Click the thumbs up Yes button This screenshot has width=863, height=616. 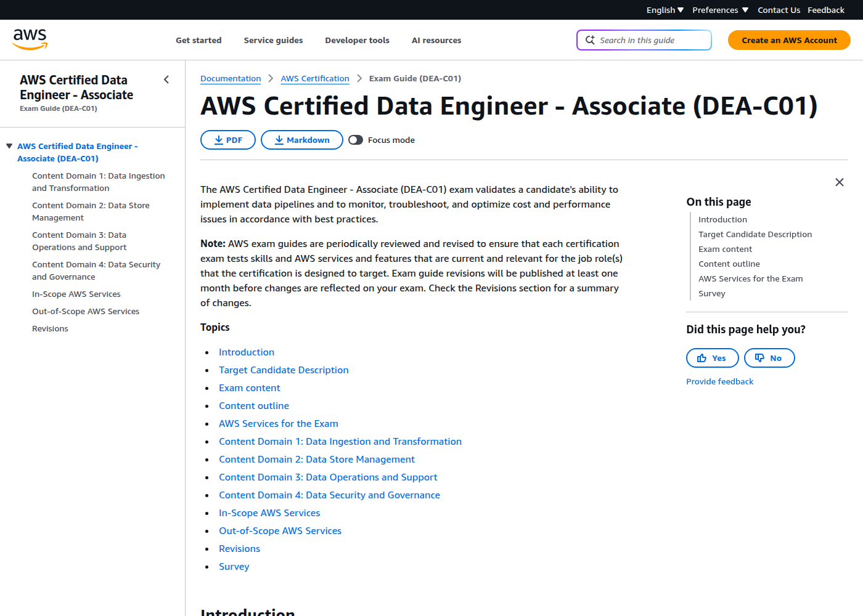712,358
